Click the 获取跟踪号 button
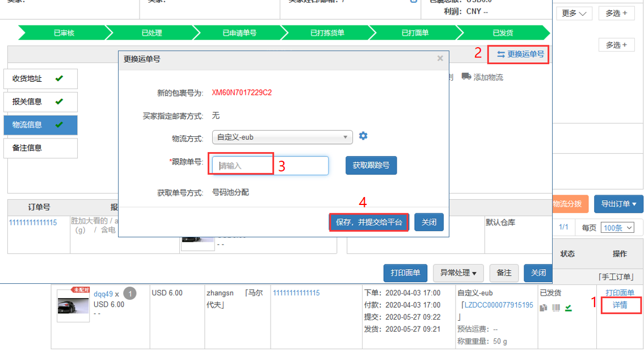The image size is (644, 352). point(371,165)
